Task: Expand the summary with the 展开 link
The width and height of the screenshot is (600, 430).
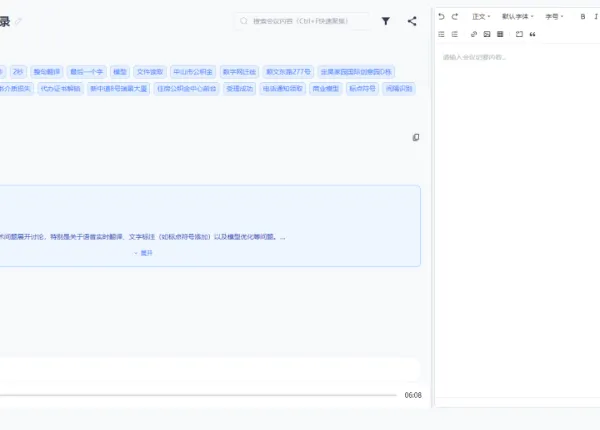Action: (143, 253)
